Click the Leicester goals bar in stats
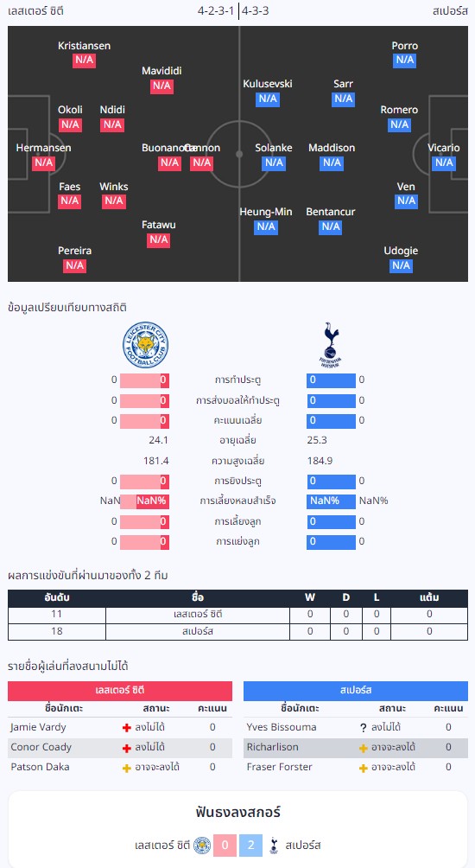Screen dimensions: 475x868 (144, 380)
